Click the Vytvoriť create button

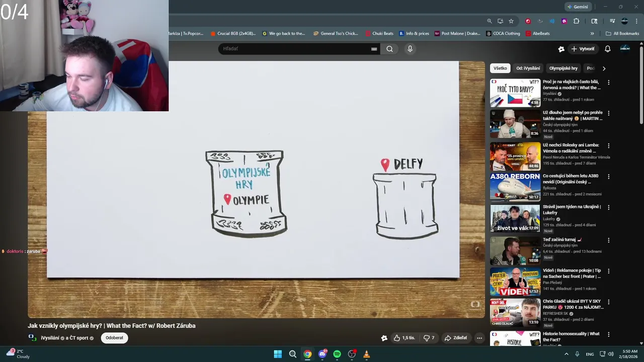click(582, 49)
